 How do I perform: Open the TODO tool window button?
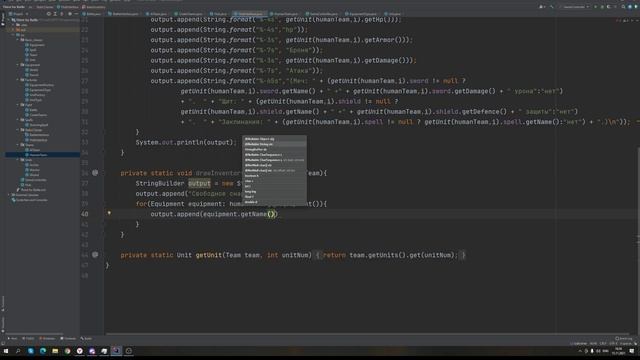pyautogui.click(x=28, y=338)
